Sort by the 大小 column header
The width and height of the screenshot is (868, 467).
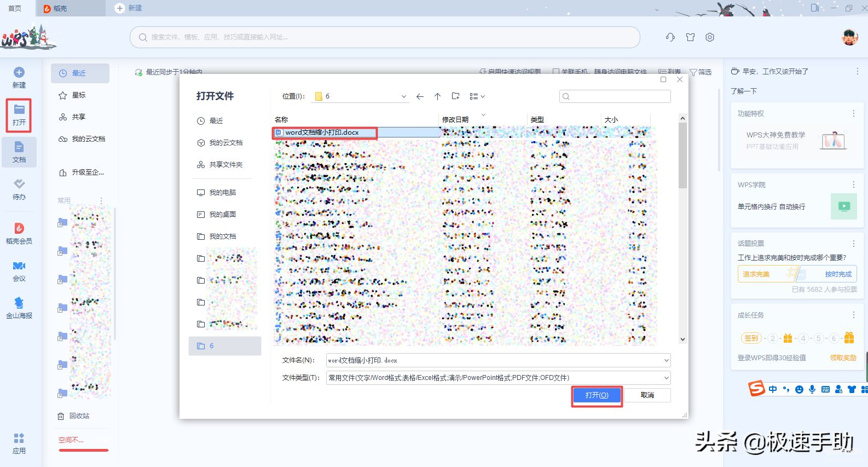[x=611, y=119]
